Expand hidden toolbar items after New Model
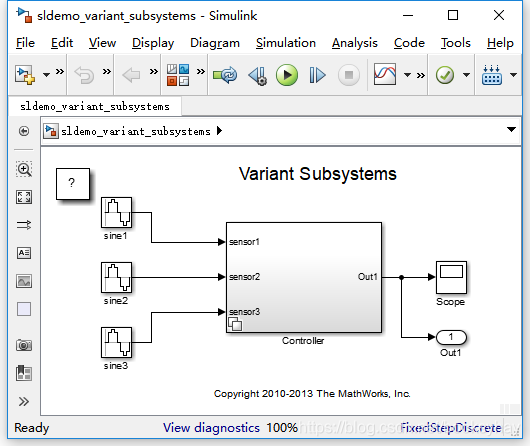Viewport: 530px width, 446px height. [x=60, y=72]
